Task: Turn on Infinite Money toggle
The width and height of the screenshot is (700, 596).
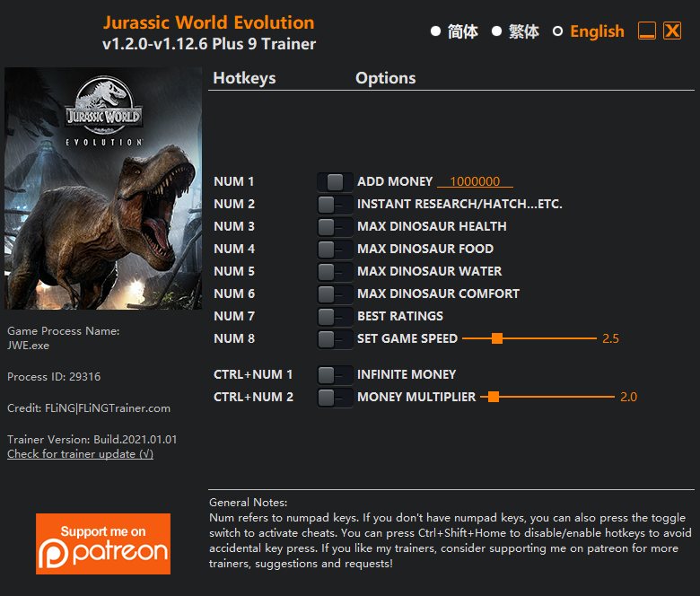Action: click(335, 375)
